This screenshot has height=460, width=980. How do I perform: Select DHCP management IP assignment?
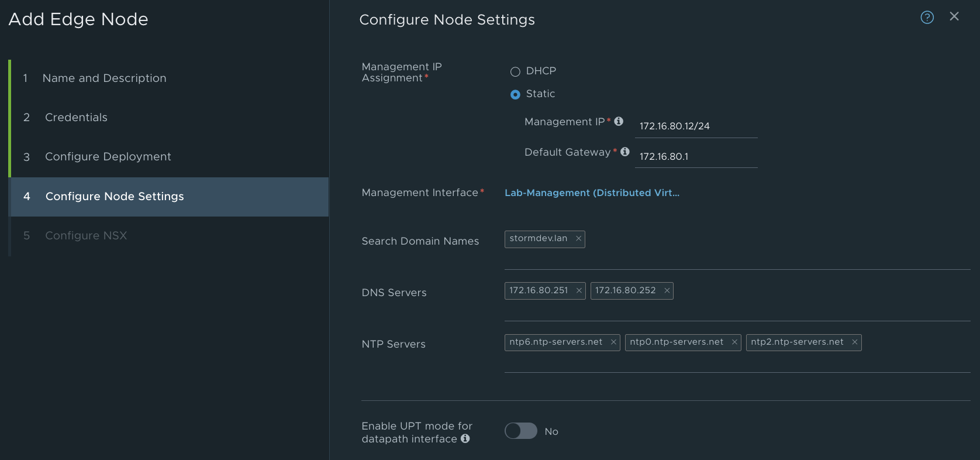pyautogui.click(x=515, y=71)
